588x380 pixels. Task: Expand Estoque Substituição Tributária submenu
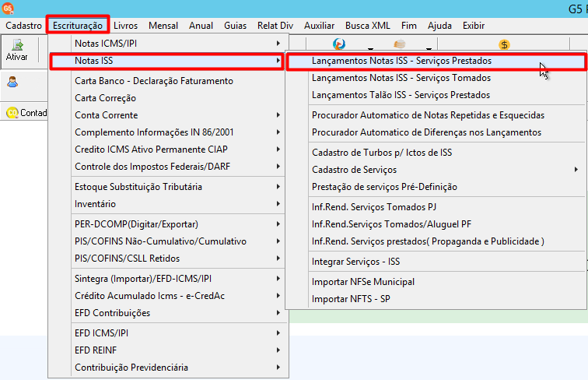[x=168, y=187]
